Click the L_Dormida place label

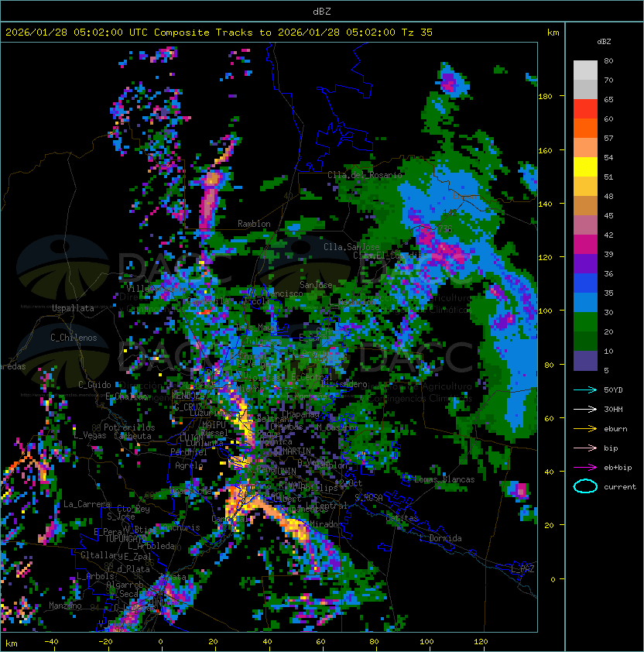(440, 538)
